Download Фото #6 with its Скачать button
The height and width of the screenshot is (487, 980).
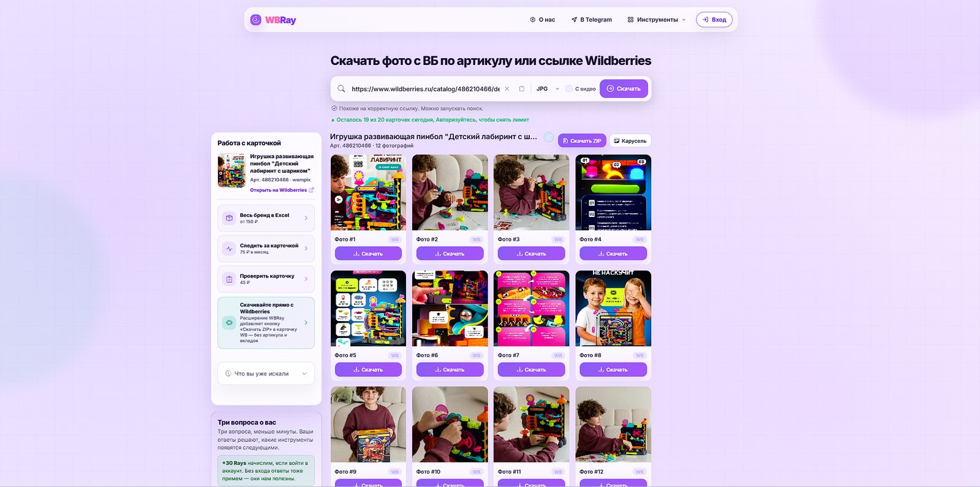tap(450, 369)
